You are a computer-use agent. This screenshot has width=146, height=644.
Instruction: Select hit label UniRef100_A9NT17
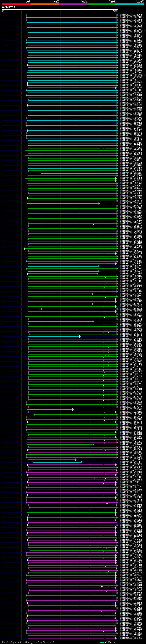(131, 140)
